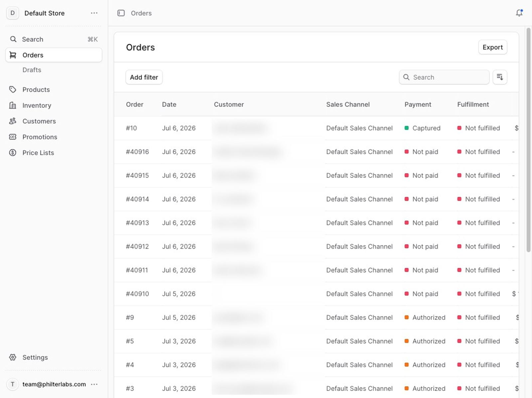Click Not fulfilled on order #40910

478,294
